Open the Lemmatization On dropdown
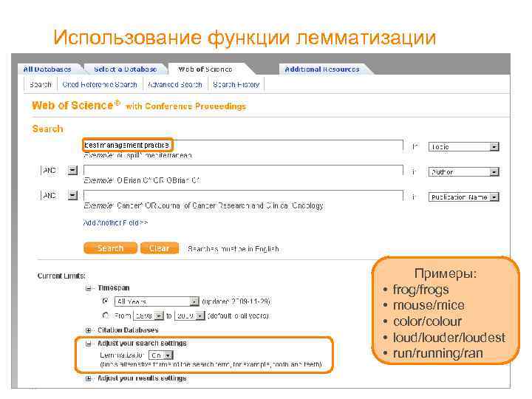Image resolution: width=532 pixels, height=399 pixels. (x=161, y=355)
